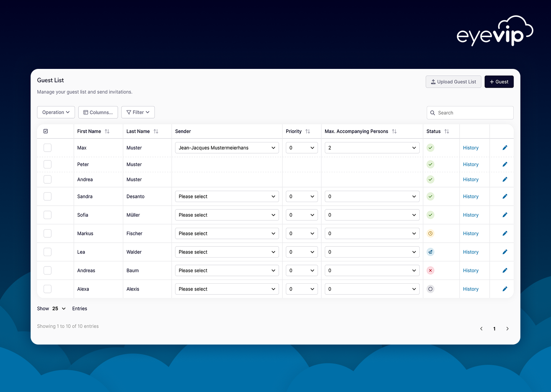Click the red X status icon for Andreas
This screenshot has width=551, height=392.
click(x=430, y=271)
